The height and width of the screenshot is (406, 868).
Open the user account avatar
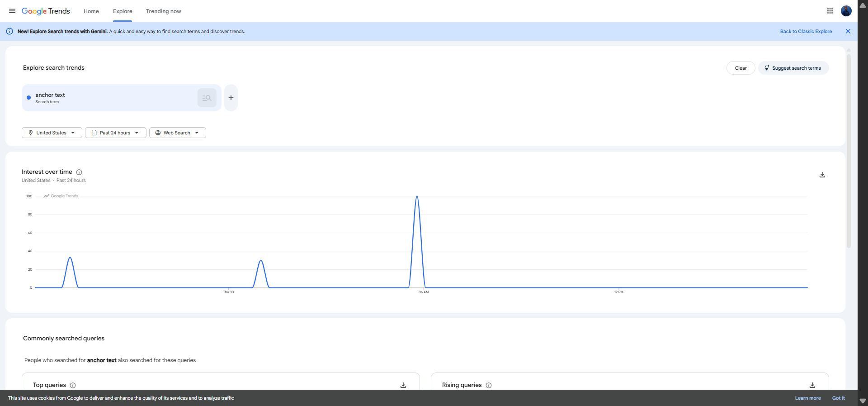pyautogui.click(x=846, y=11)
